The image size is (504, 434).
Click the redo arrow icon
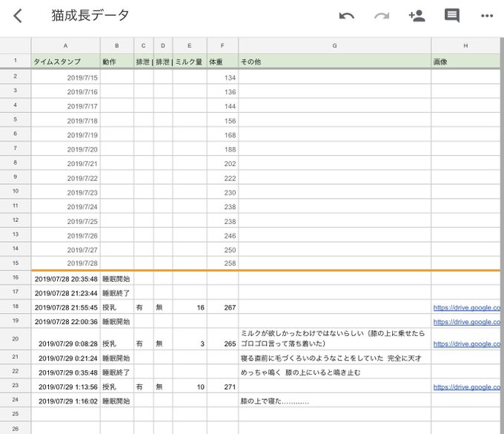click(x=382, y=16)
